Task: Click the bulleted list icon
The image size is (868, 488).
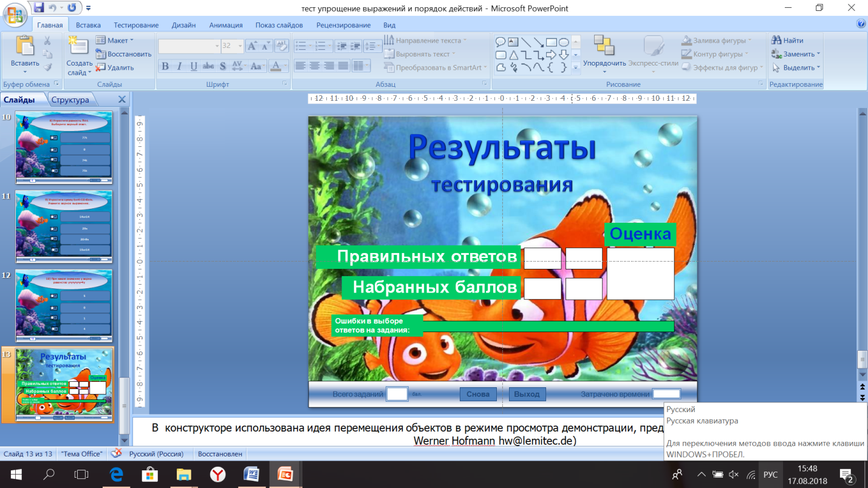Action: click(x=302, y=46)
